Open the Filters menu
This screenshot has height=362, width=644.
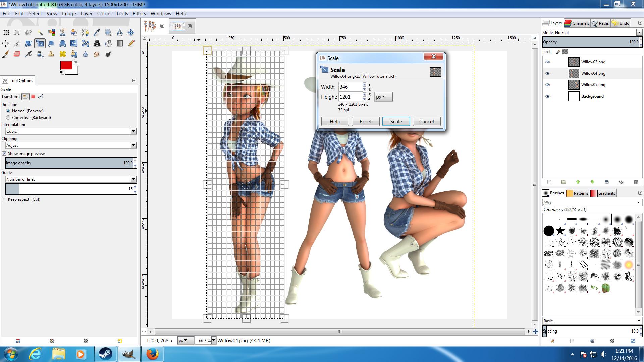(139, 14)
